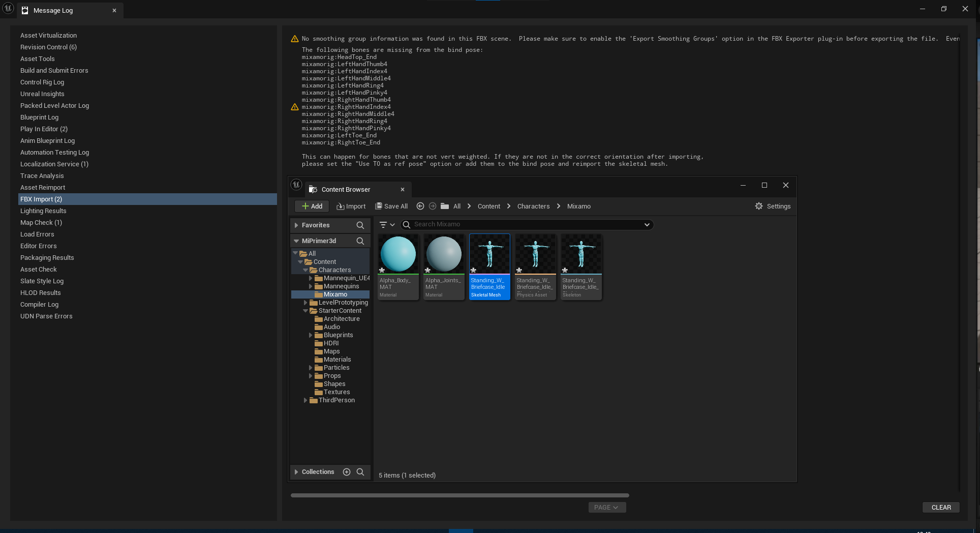
Task: Open the PAGE dropdown
Action: pos(607,508)
